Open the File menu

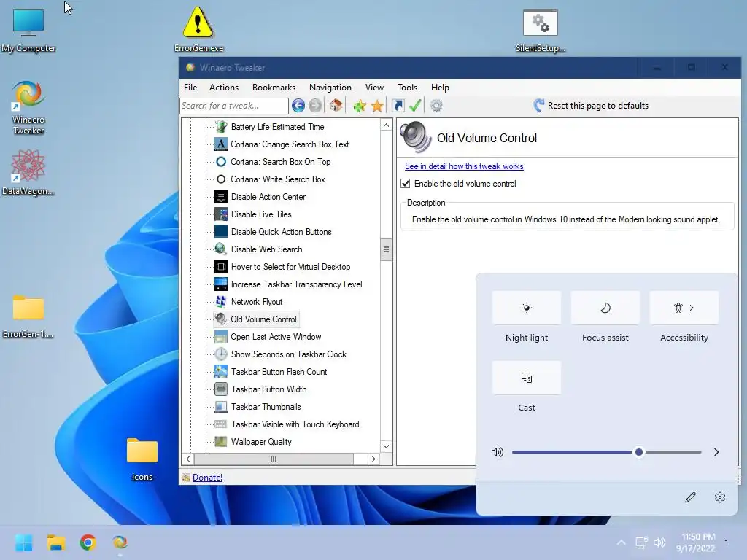click(x=190, y=87)
